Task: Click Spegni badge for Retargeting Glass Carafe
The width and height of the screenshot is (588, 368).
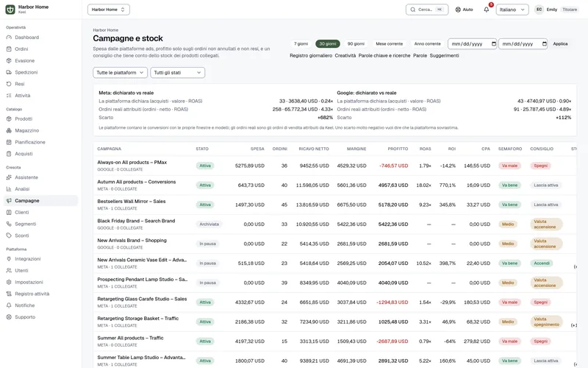Action: click(540, 302)
